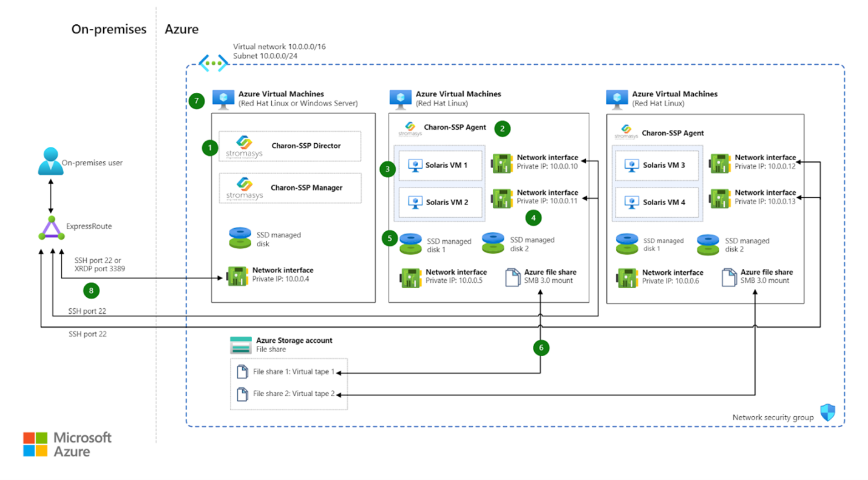
Task: Click the network interface card icon for 10.0.0.4
Action: click(x=237, y=275)
